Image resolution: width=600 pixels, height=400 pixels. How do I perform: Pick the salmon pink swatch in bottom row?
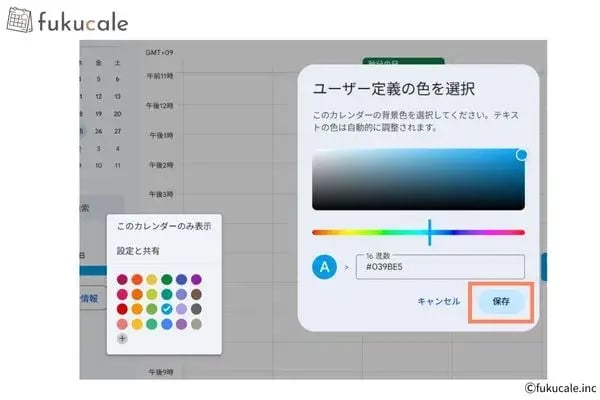click(122, 324)
